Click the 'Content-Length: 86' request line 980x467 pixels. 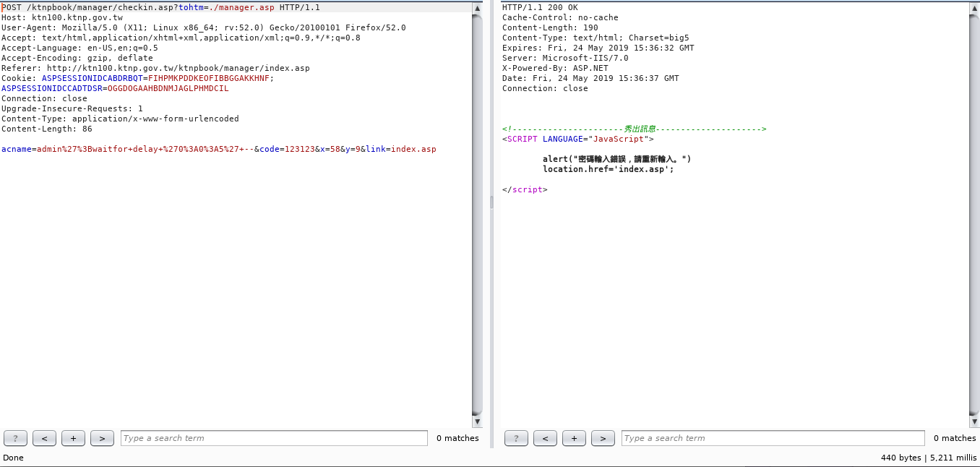[47, 129]
